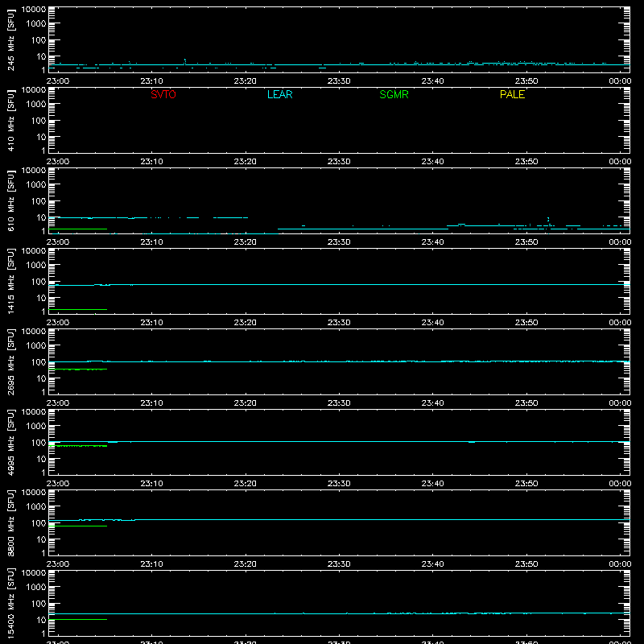Viewport: 644px width, 644px height.
Task: Click 00:00 label under the 4995 MHz plot
Action: tap(620, 484)
